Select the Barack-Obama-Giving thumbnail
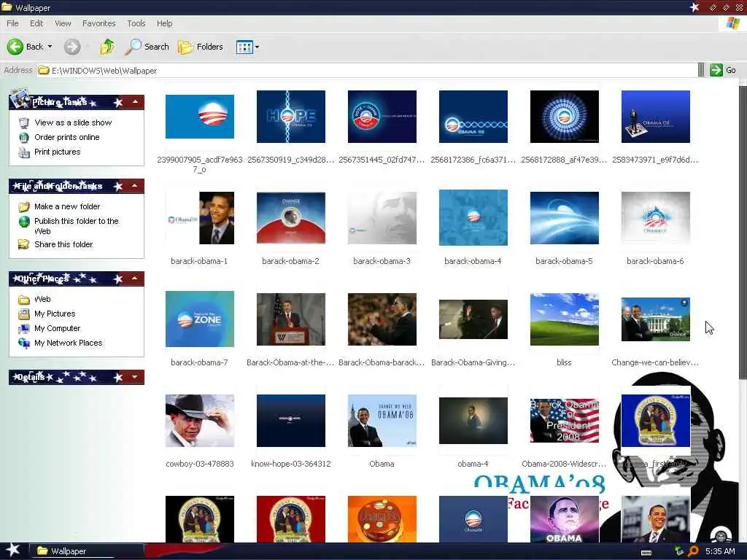This screenshot has height=560, width=747. (x=473, y=319)
